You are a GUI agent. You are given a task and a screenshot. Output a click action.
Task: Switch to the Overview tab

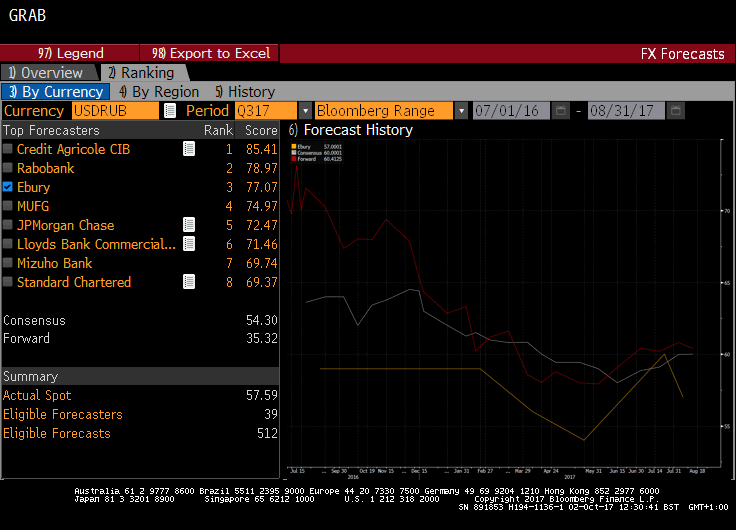(49, 73)
